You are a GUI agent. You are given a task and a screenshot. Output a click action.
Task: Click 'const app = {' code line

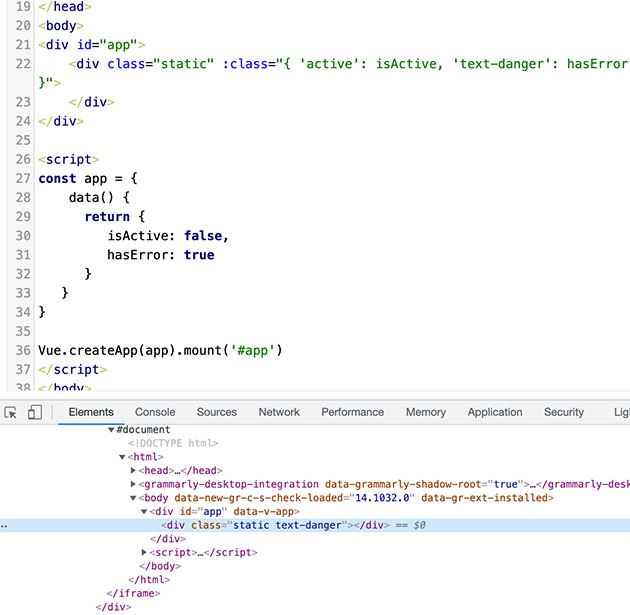[88, 178]
